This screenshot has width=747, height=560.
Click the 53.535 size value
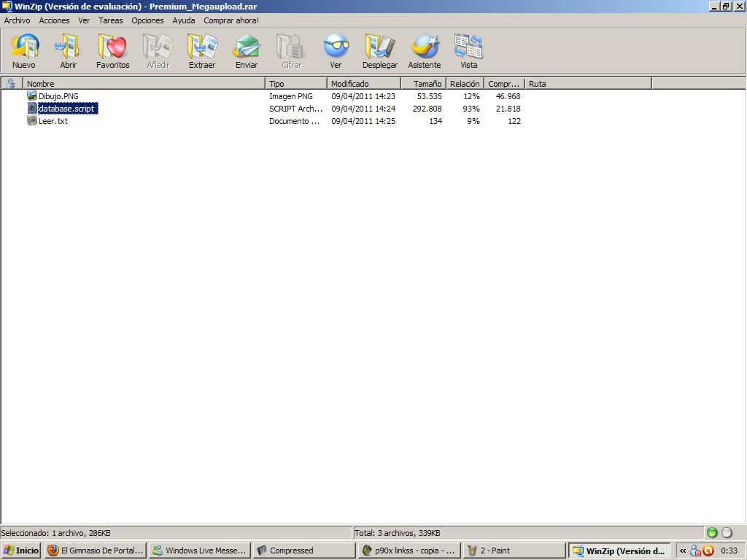tap(430, 96)
